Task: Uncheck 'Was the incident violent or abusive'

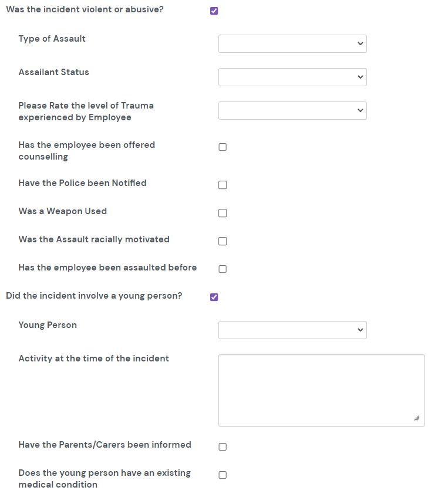Action: [x=214, y=11]
